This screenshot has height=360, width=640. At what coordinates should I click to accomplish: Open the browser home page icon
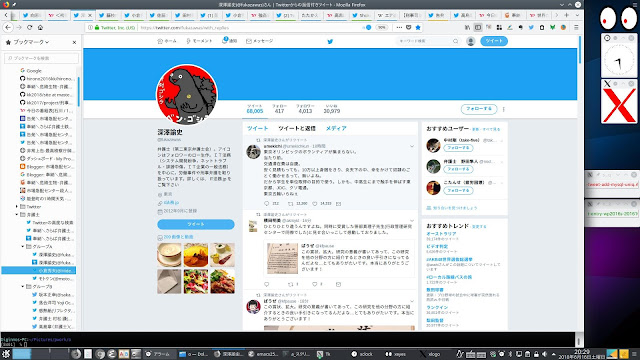[x=40, y=27]
